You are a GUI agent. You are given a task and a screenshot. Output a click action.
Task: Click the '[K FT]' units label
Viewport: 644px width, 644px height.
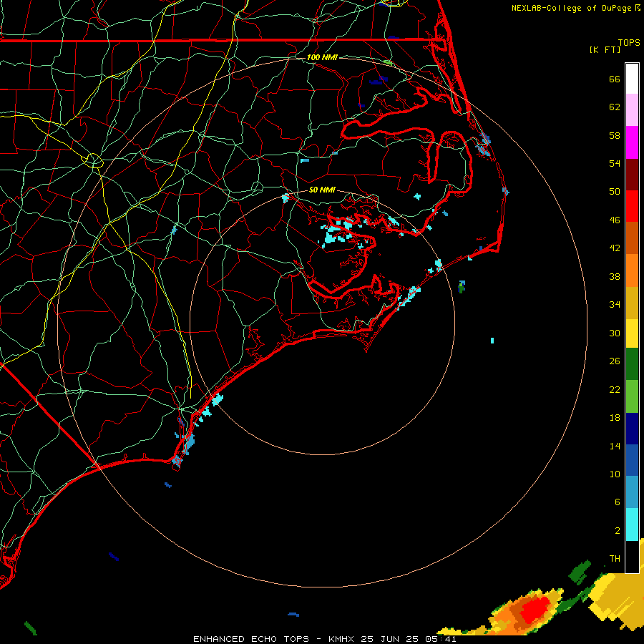tap(605, 49)
